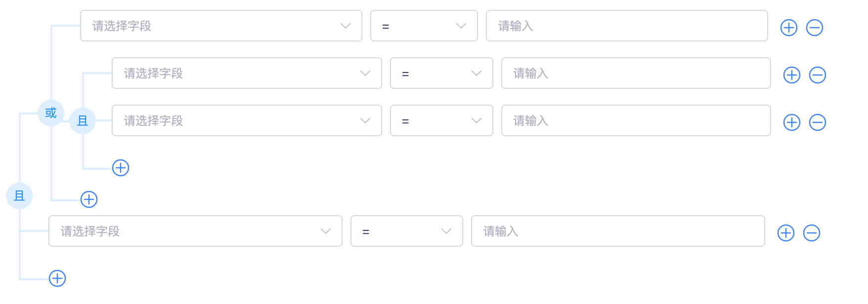Image resolution: width=868 pixels, height=304 pixels.
Task: Toggle the inner 且 operator next to 或
Action: click(x=83, y=121)
